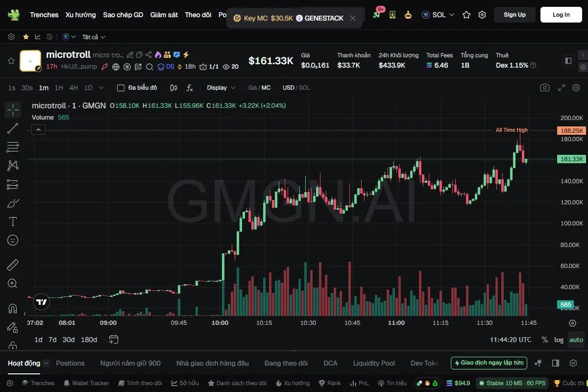Expand the Hoạt động tab dropdown
This screenshot has height=392, width=588.
[x=46, y=363]
